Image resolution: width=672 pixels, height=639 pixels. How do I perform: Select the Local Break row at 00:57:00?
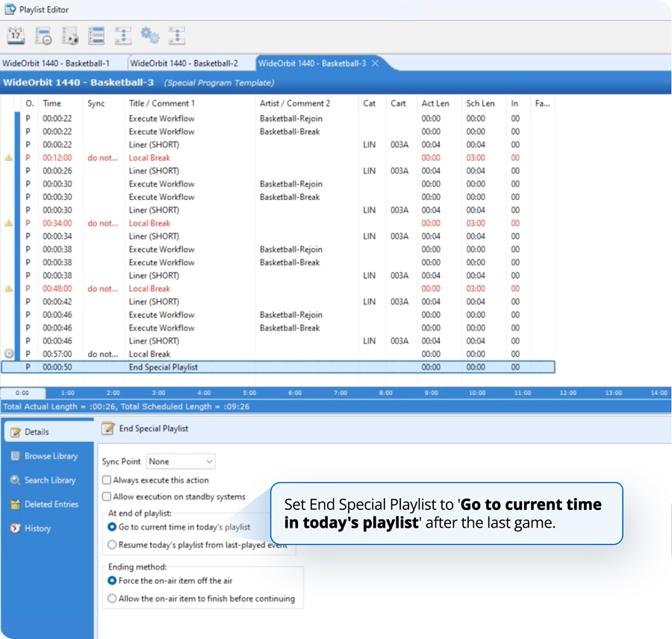tap(278, 354)
